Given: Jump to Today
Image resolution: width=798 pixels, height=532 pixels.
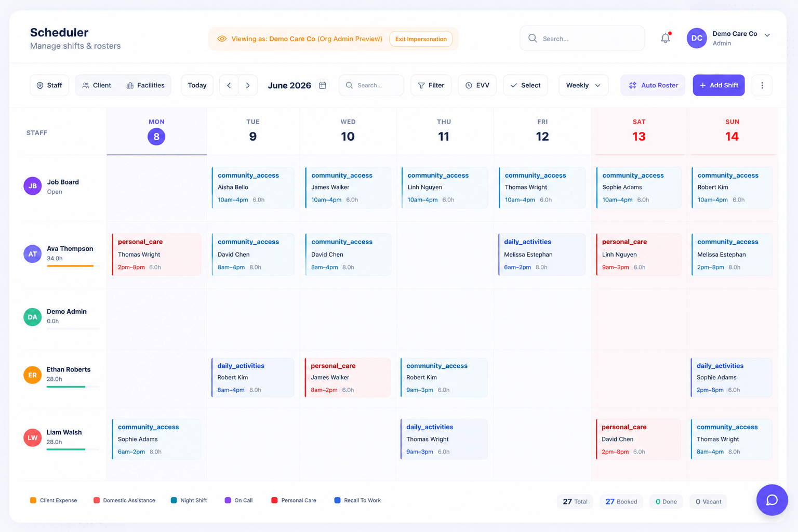Looking at the screenshot, I should [197, 85].
